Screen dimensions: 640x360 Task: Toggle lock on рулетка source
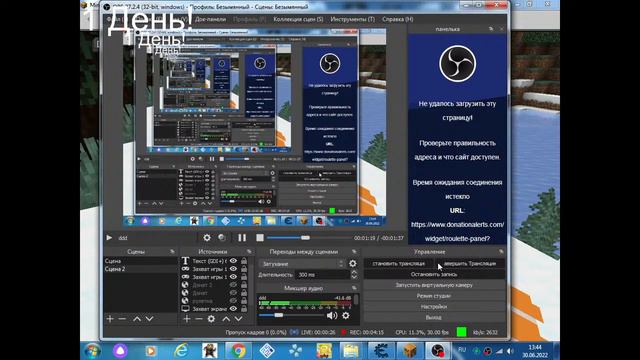pos(244,300)
